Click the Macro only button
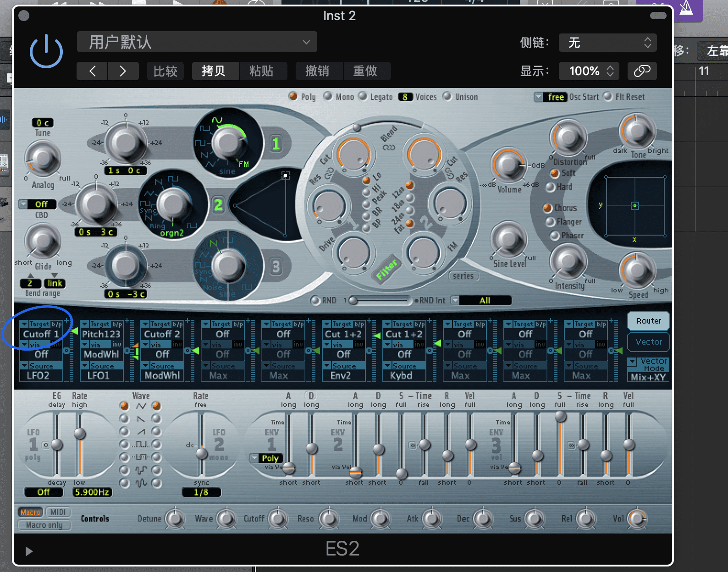The height and width of the screenshot is (572, 728). [44, 525]
